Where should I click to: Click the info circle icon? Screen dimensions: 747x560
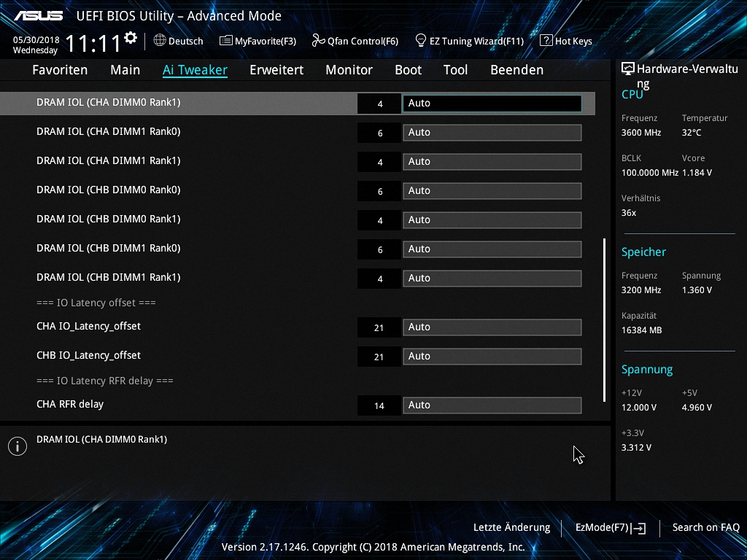18,446
